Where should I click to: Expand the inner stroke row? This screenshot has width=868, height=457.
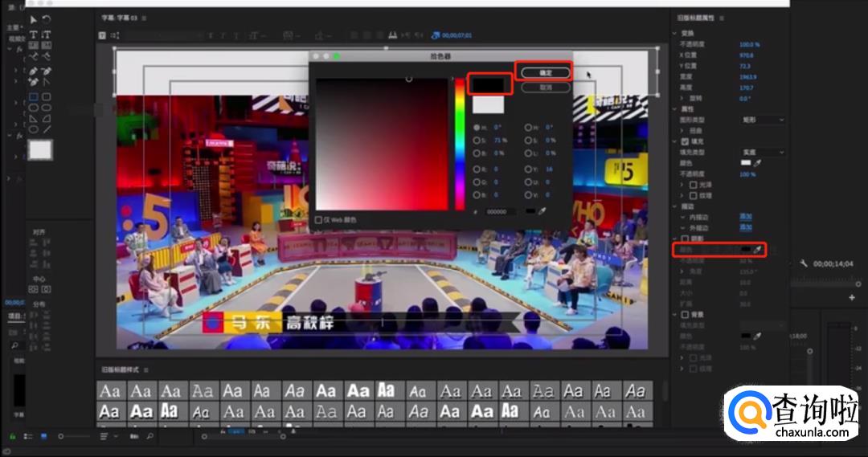pos(682,217)
